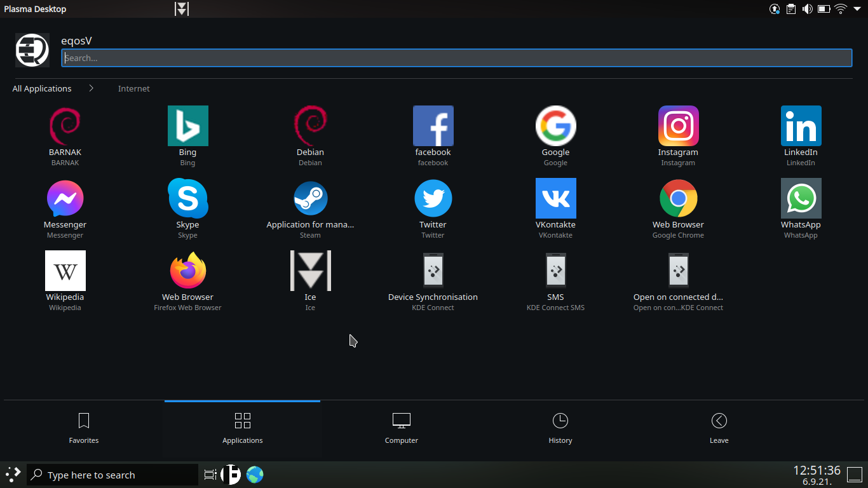
Task: Open the History tab
Action: pos(560,429)
